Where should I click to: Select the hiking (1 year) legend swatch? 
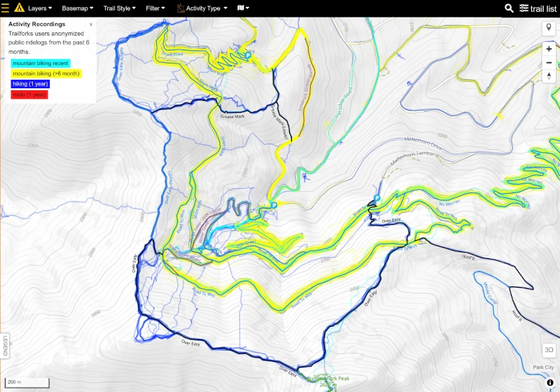tap(30, 84)
